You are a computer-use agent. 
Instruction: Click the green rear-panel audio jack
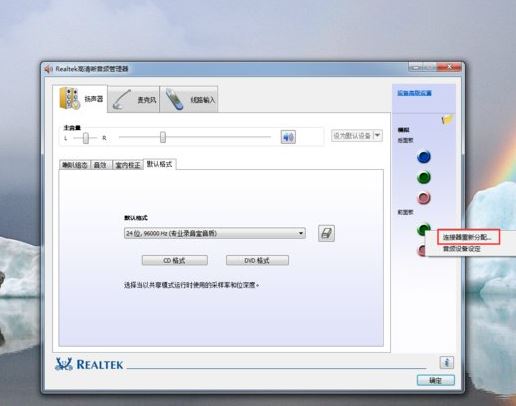click(x=424, y=177)
